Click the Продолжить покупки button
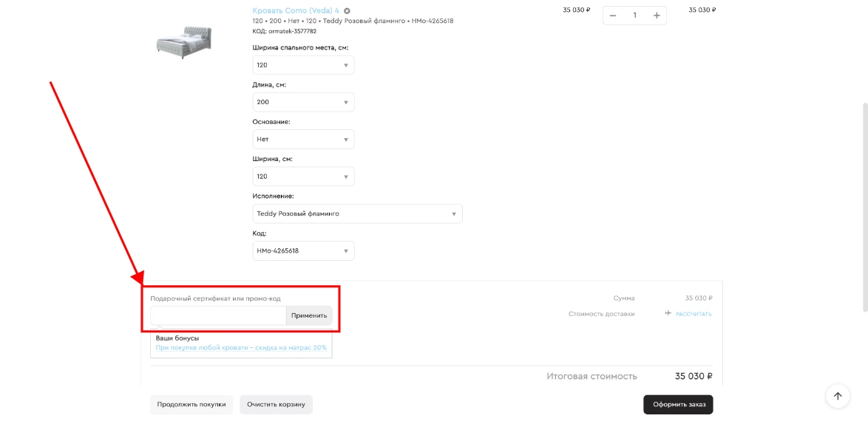The width and height of the screenshot is (868, 424). click(x=191, y=405)
